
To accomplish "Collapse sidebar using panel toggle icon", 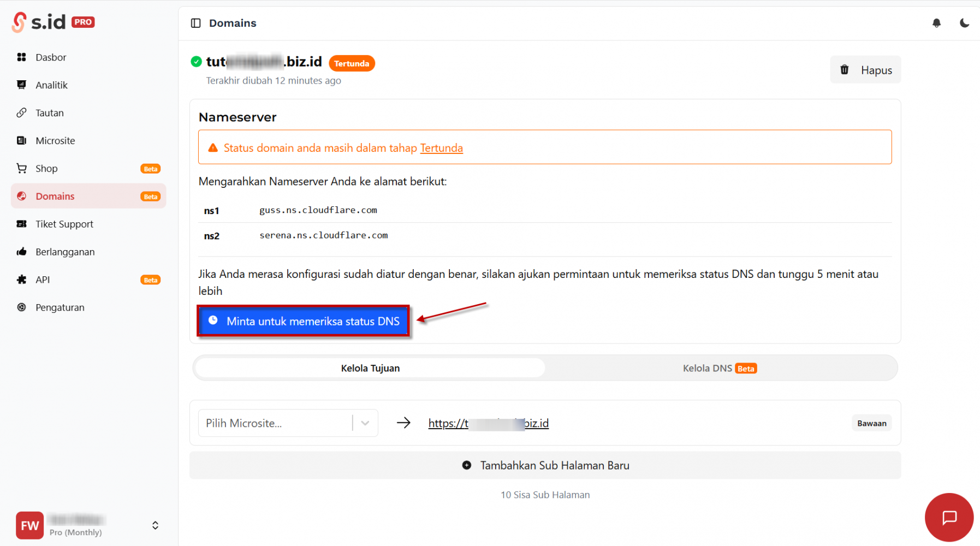I will pos(195,23).
